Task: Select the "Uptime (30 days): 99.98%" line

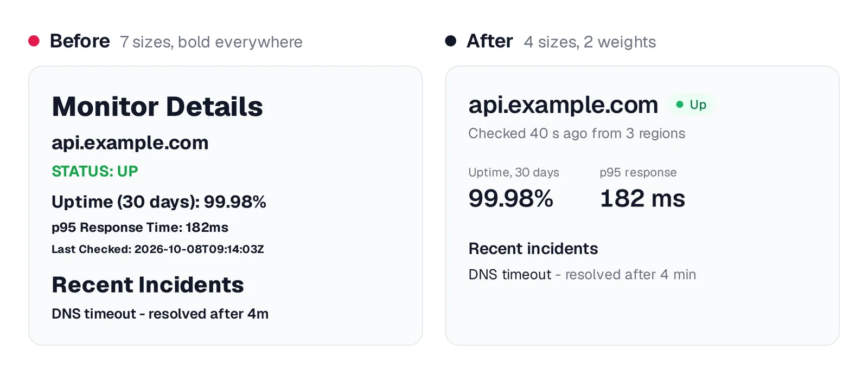Action: click(x=159, y=202)
